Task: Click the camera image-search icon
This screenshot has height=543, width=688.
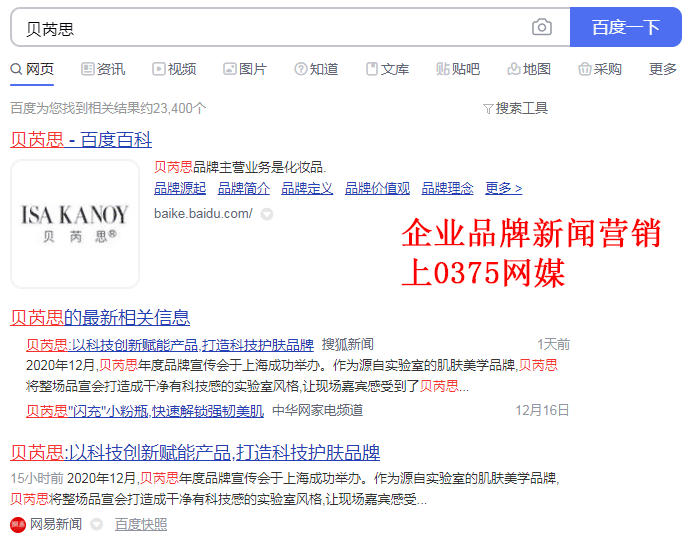Action: coord(541,27)
